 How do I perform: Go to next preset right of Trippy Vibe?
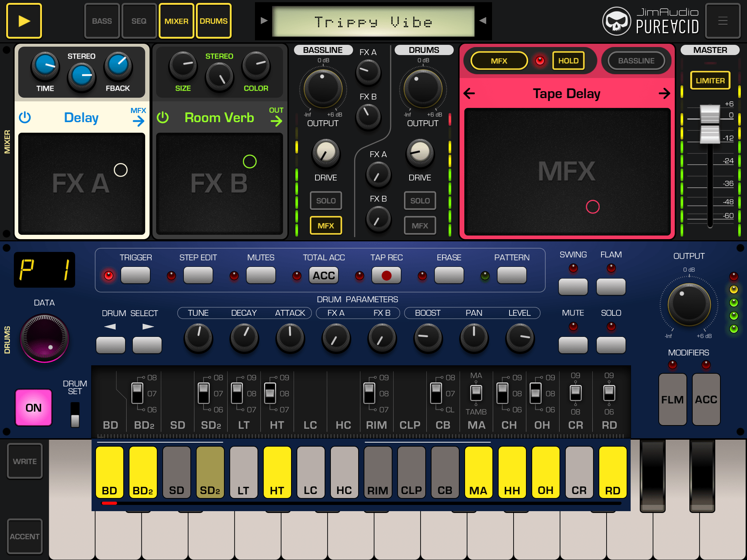pos(483,21)
